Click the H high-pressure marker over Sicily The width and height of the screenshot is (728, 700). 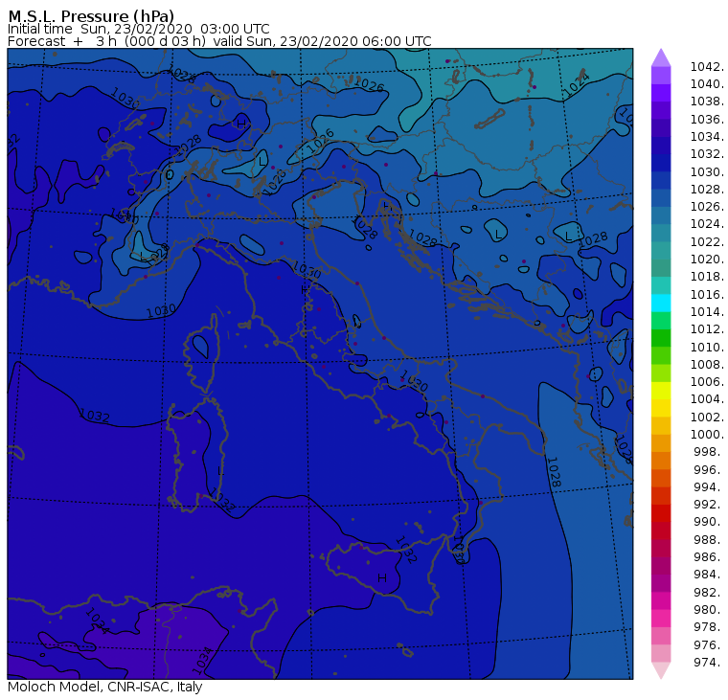pyautogui.click(x=382, y=578)
